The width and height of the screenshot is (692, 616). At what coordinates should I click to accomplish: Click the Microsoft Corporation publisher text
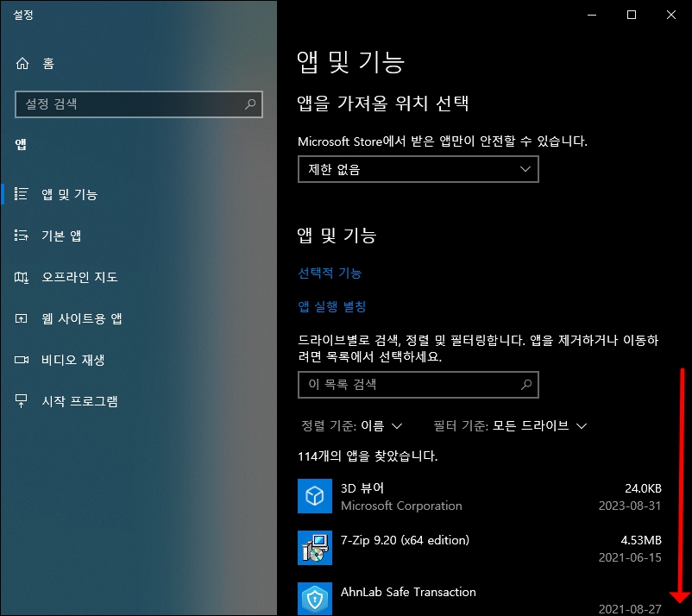pos(401,506)
